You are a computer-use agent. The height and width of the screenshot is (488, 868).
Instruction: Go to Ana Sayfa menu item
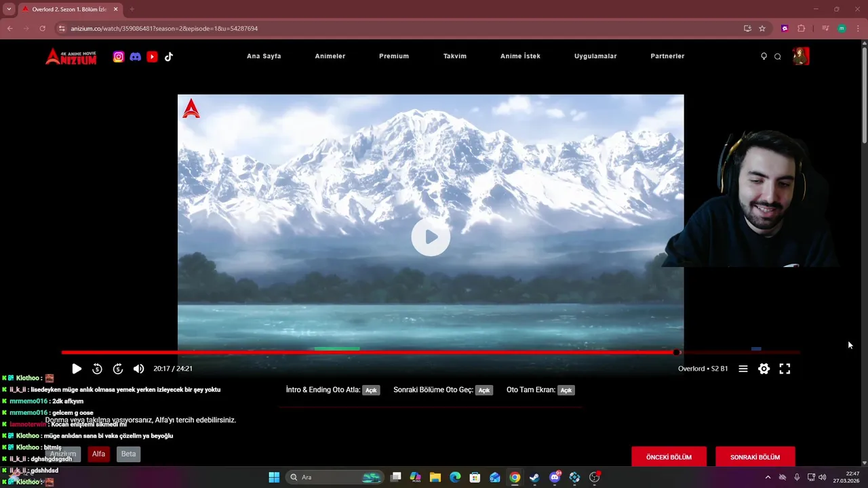[x=264, y=56]
